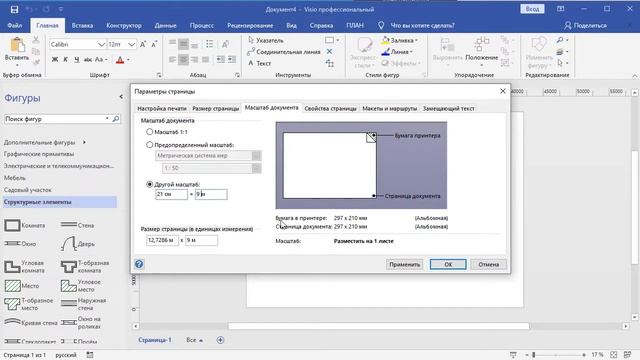
Task: Open Линия line options
Action: click(397, 51)
